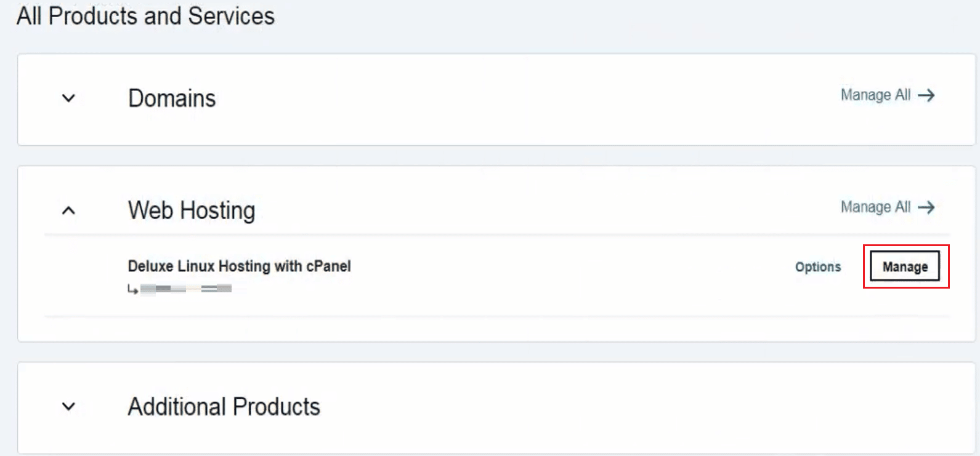The height and width of the screenshot is (456, 980).
Task: Select Deluxe Linux Hosting with cPanel name
Action: (x=239, y=266)
